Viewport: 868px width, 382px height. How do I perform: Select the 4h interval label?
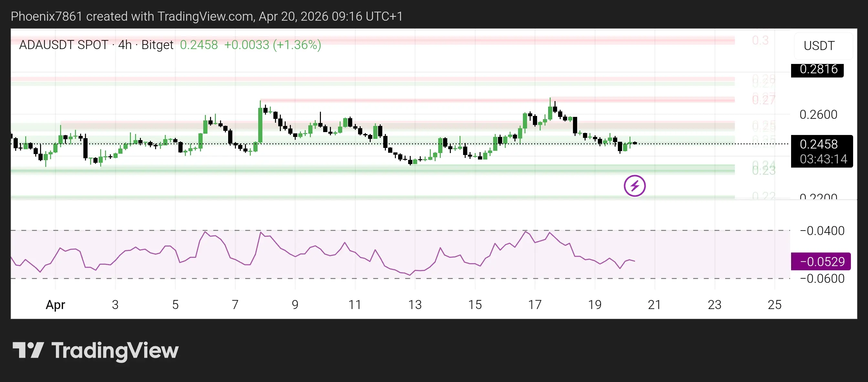(125, 45)
